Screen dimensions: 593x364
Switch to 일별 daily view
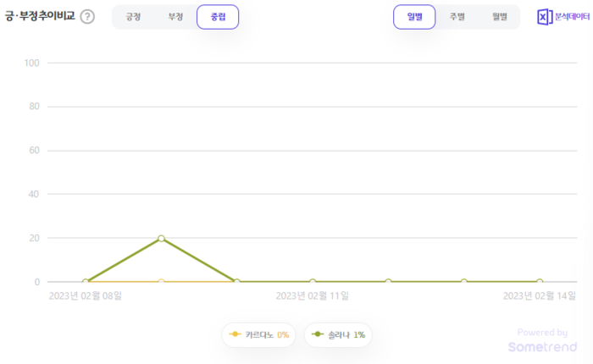tap(414, 17)
